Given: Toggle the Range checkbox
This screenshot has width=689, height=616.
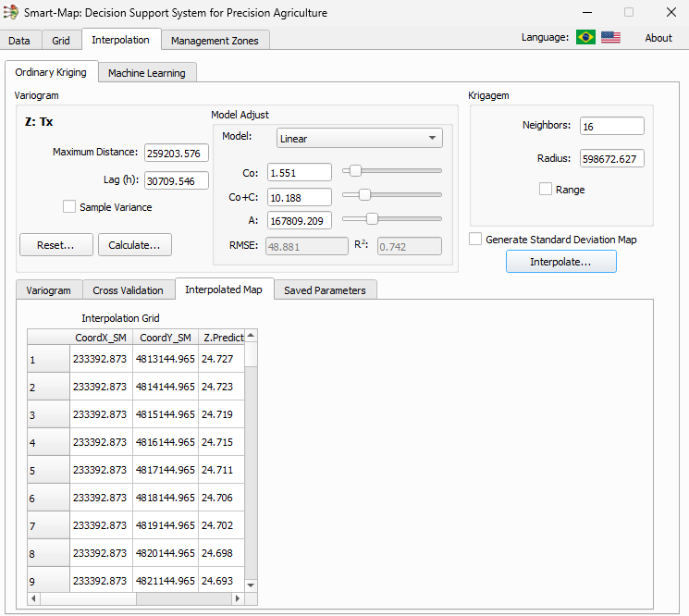Looking at the screenshot, I should coord(546,190).
